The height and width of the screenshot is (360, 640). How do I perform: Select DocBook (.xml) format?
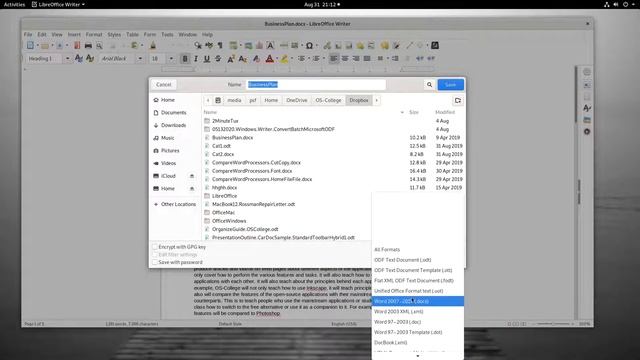pyautogui.click(x=418, y=342)
